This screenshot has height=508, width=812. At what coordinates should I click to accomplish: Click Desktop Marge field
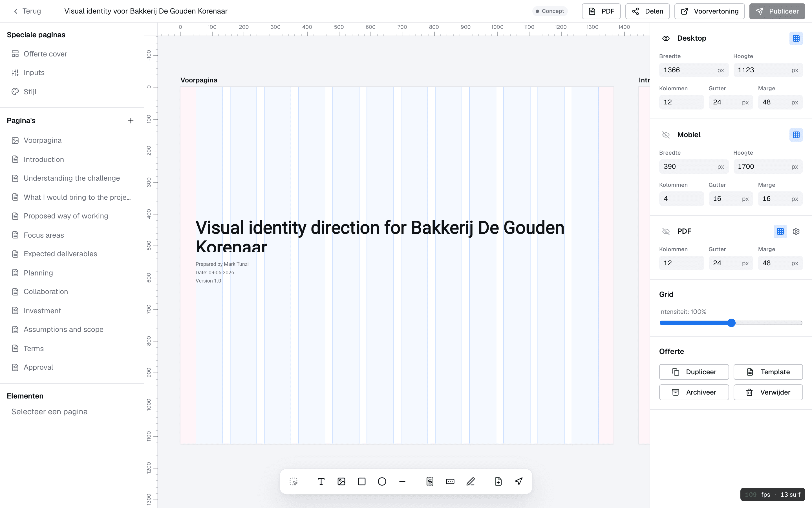point(780,102)
